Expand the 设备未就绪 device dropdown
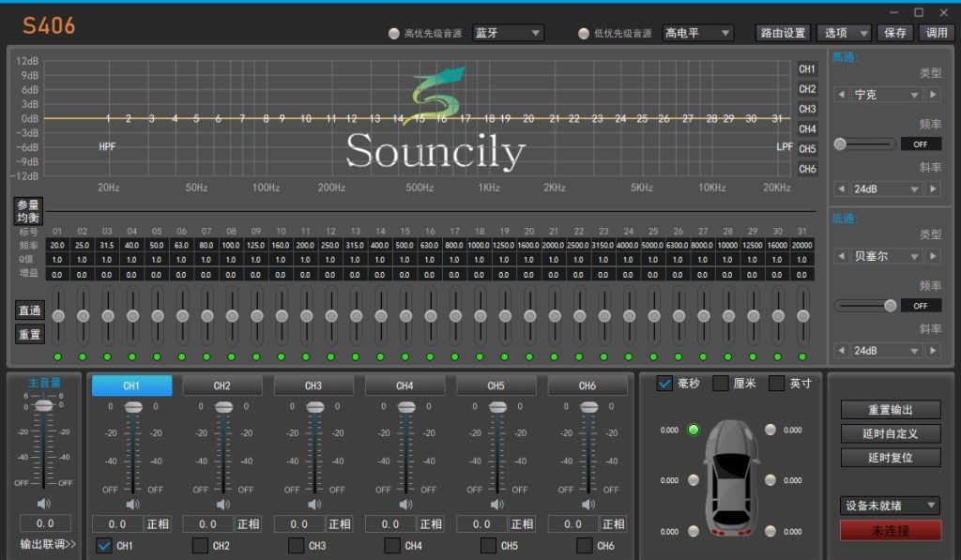Image resolution: width=961 pixels, height=560 pixels. [x=890, y=506]
